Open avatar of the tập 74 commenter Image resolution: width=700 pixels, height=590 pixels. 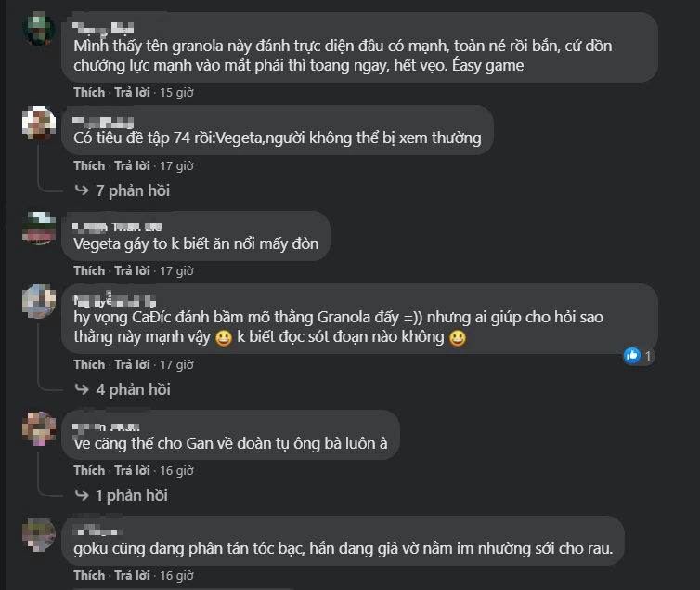39,123
